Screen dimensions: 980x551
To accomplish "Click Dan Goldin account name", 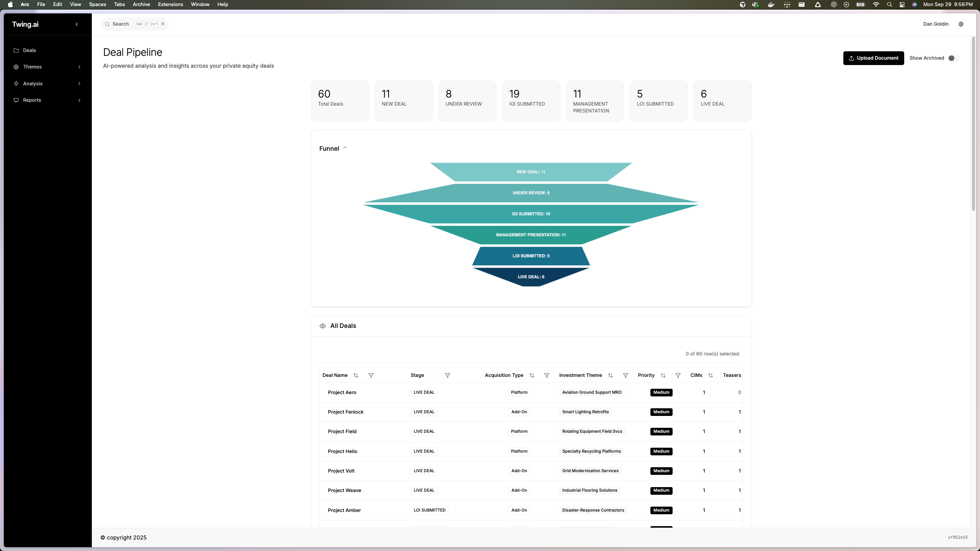I will pyautogui.click(x=936, y=24).
